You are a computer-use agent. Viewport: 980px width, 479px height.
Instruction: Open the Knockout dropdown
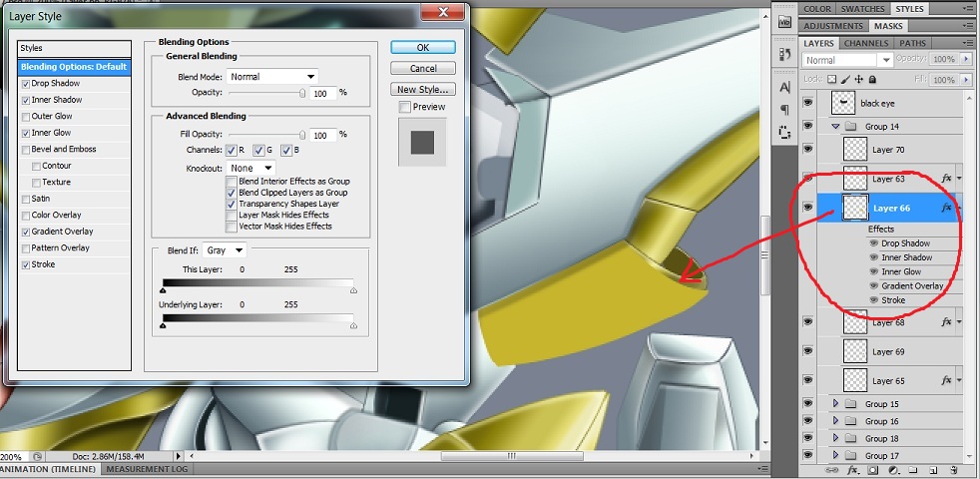coord(251,169)
